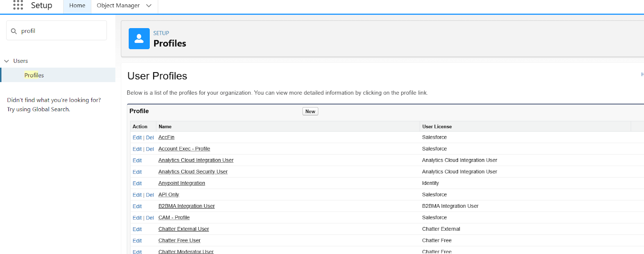This screenshot has width=644, height=254.
Task: Edit Analytics Cloud Integration User profile
Action: 137,161
